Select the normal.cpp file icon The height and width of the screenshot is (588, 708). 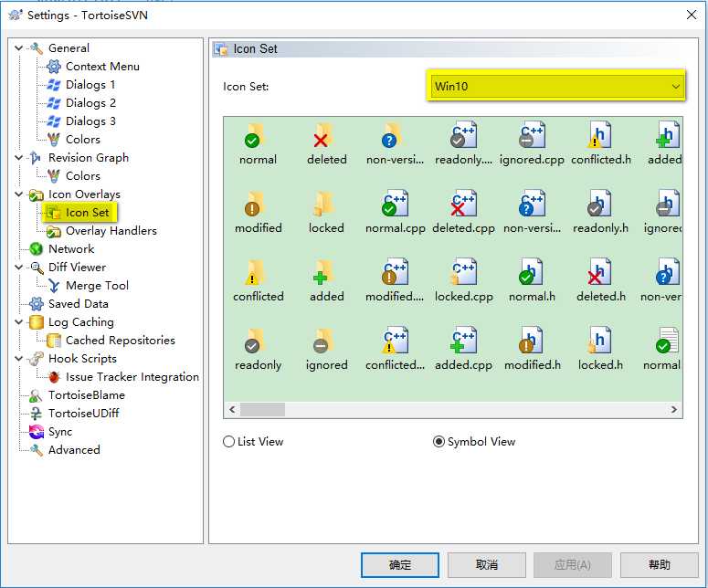point(395,204)
